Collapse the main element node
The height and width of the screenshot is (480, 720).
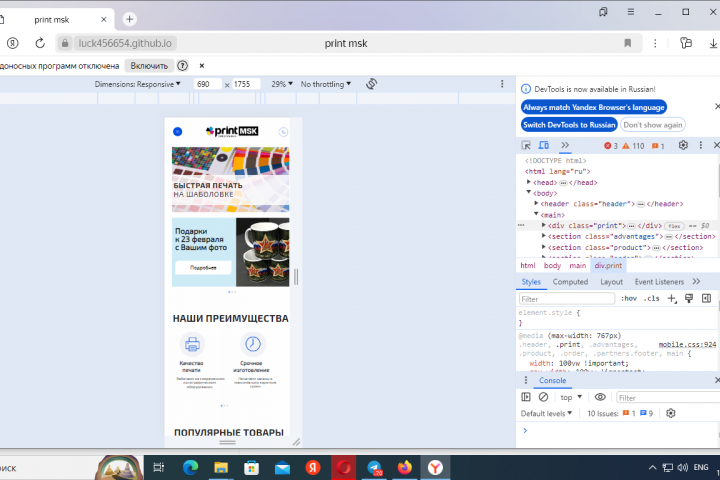[x=536, y=215]
